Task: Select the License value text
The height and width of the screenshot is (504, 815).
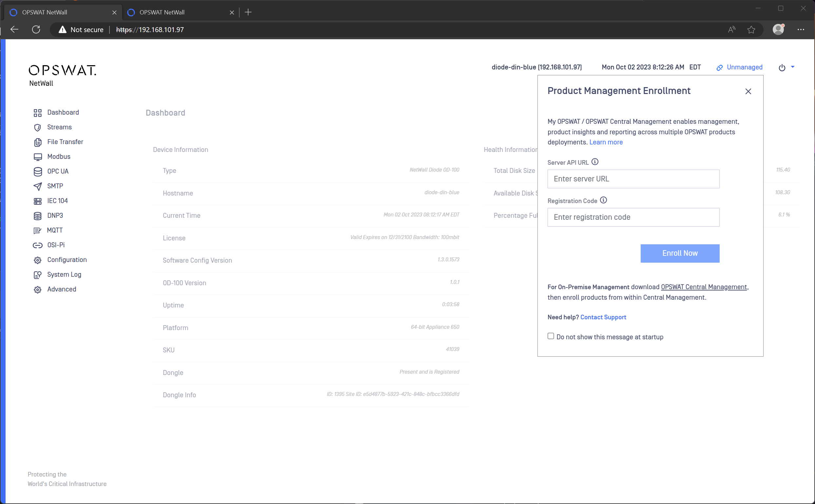Action: click(404, 237)
